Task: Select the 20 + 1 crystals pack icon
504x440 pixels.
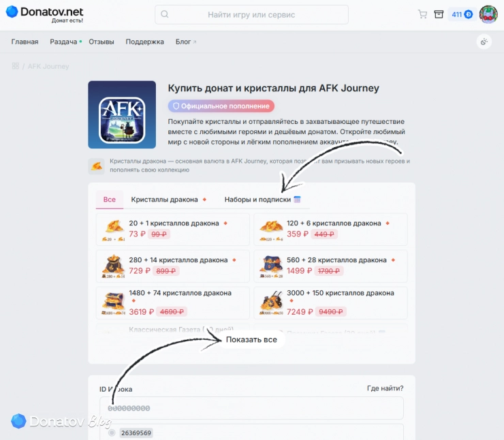Action: pos(113,230)
